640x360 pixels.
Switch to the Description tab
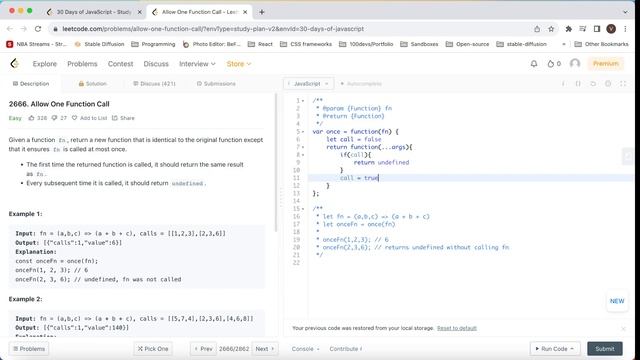(x=31, y=84)
